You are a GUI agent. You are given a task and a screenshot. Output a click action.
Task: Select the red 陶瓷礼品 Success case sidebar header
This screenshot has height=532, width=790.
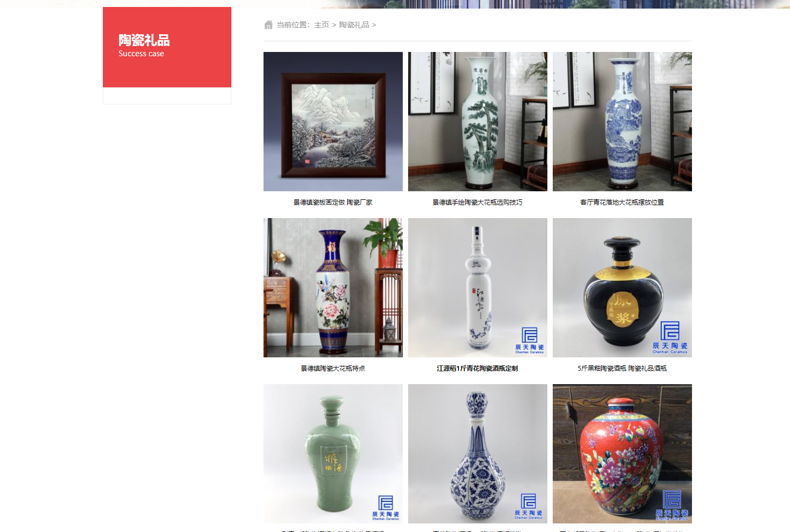pos(167,47)
